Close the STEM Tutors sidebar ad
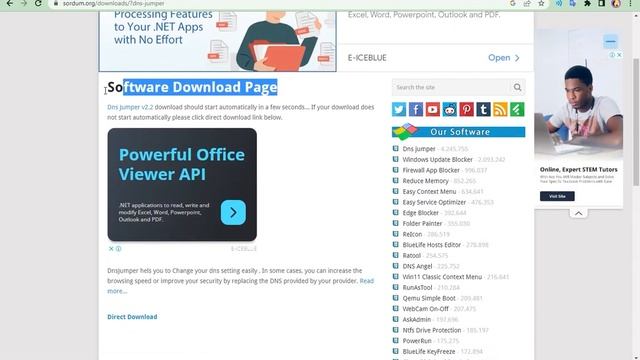The image size is (640, 360). tap(619, 55)
